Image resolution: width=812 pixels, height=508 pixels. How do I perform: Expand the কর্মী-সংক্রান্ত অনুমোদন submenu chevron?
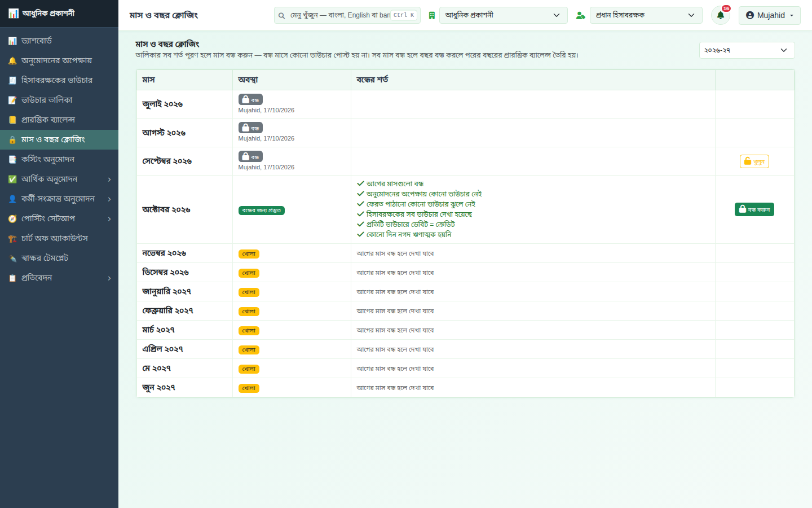coord(109,199)
